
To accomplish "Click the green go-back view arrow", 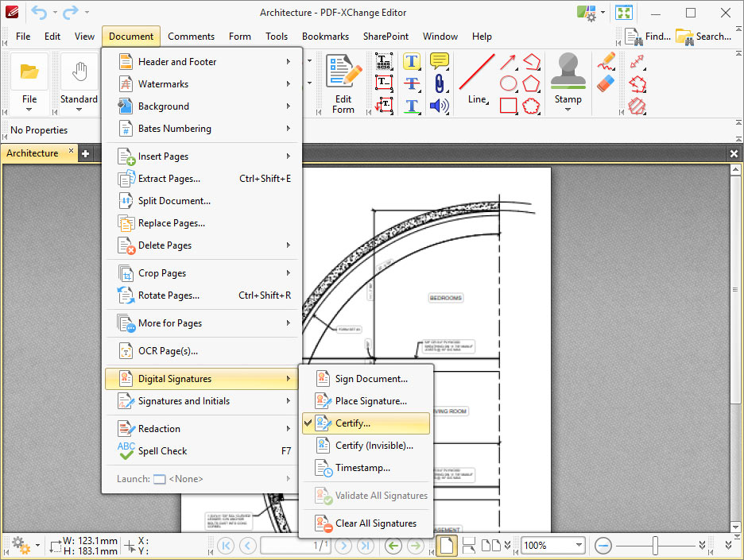I will pyautogui.click(x=393, y=546).
